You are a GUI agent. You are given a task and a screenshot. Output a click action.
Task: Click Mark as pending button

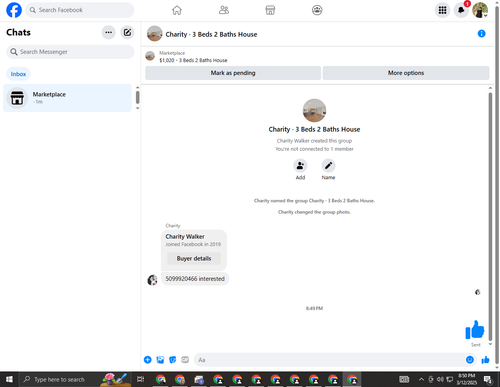[233, 73]
